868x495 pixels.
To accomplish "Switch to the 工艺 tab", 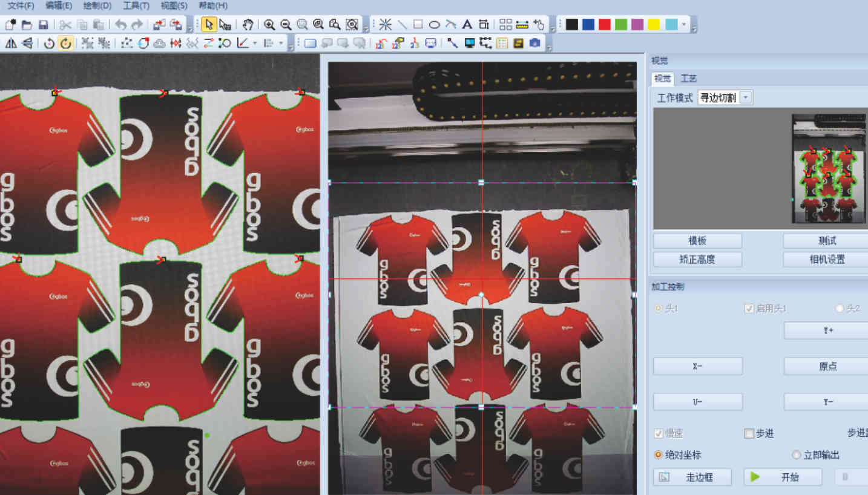I will click(x=689, y=79).
